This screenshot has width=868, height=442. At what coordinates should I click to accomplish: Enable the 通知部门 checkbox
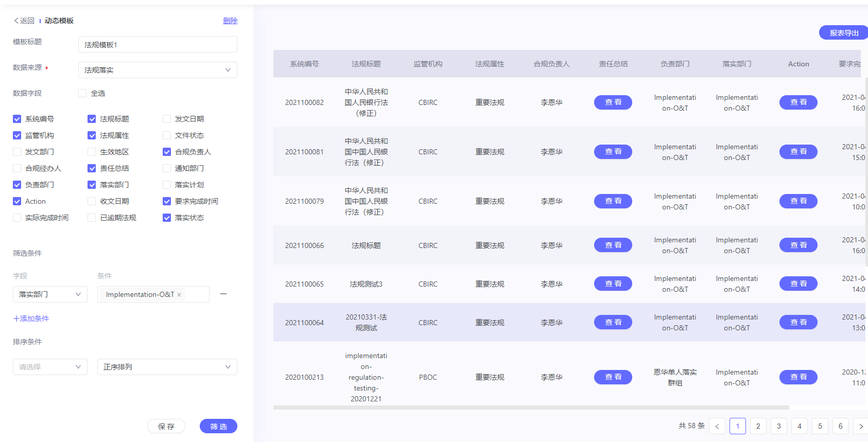coord(167,168)
